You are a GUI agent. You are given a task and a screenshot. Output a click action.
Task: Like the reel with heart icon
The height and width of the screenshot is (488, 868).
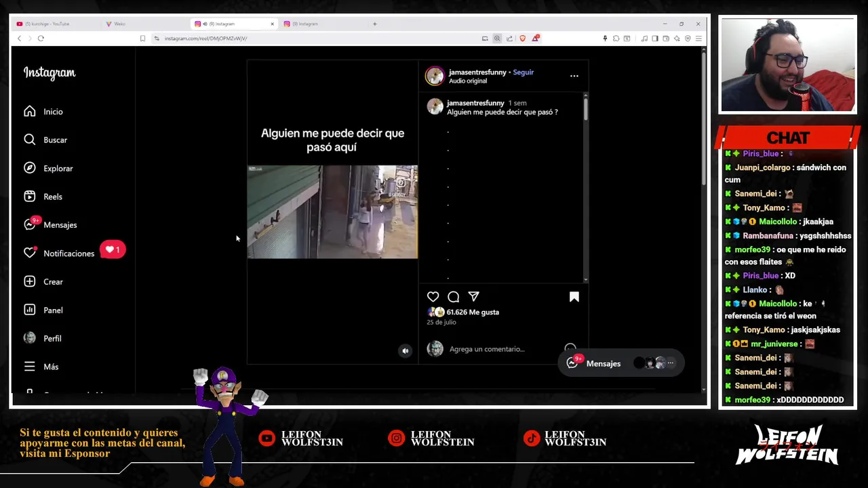tap(433, 297)
